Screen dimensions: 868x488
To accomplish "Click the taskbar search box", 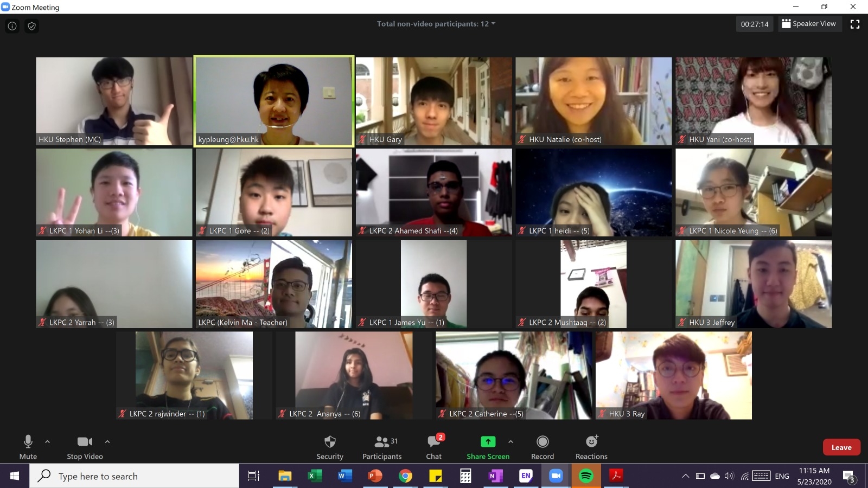I will 135,476.
